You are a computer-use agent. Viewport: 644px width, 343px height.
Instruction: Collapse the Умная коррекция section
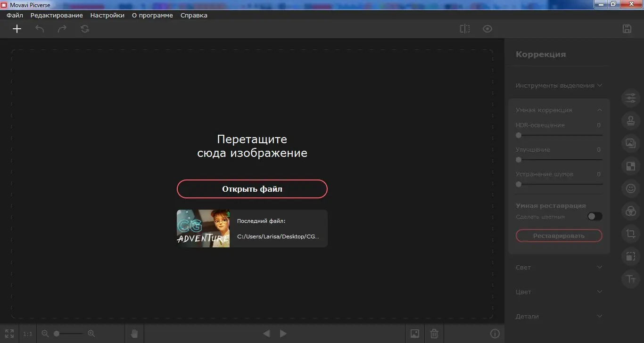click(x=599, y=109)
